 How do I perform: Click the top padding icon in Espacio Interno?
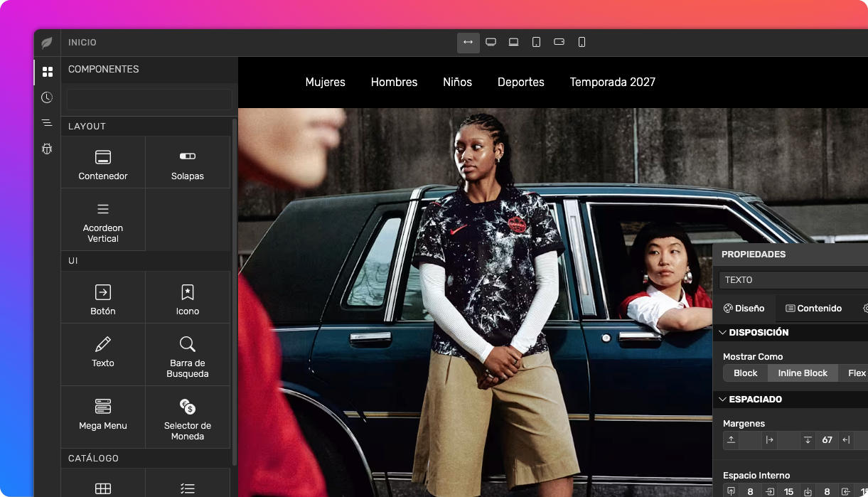[731, 491]
